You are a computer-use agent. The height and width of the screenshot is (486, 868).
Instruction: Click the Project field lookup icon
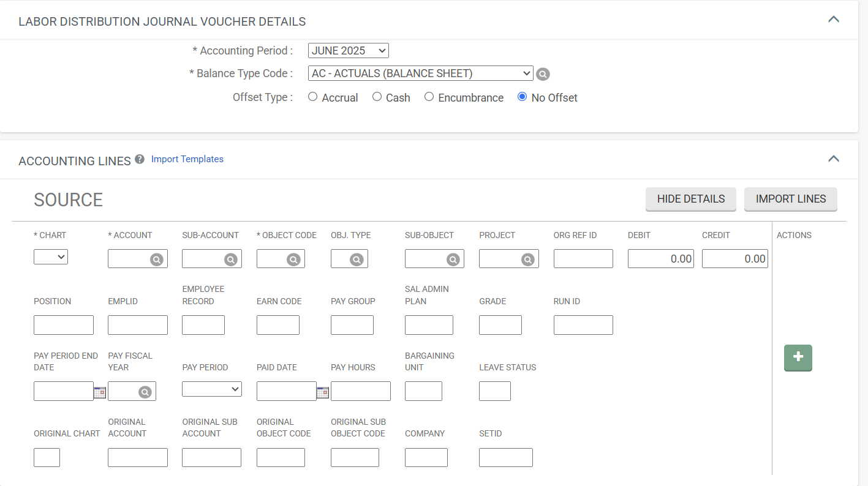[527, 260]
